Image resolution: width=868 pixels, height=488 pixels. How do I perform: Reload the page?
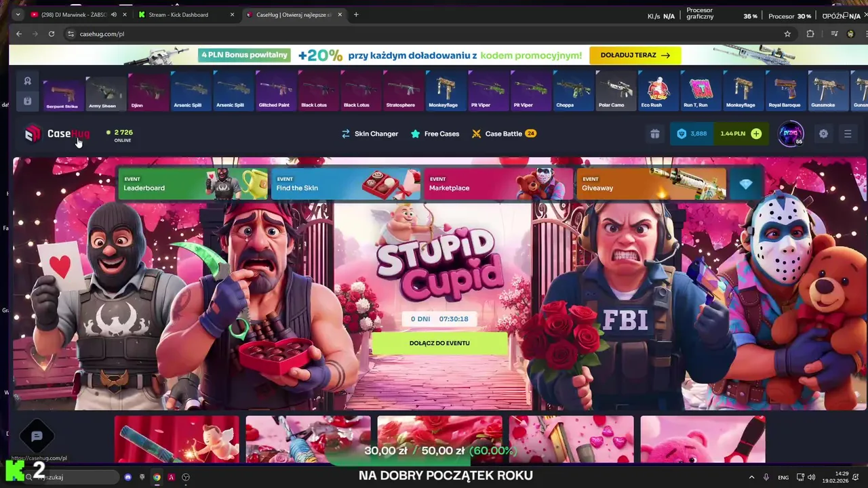(x=51, y=34)
